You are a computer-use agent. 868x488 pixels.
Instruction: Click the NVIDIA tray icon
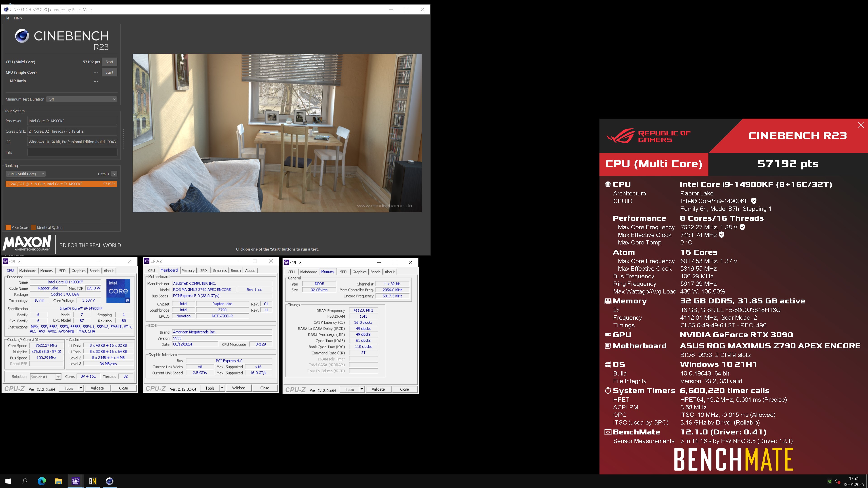click(x=829, y=481)
